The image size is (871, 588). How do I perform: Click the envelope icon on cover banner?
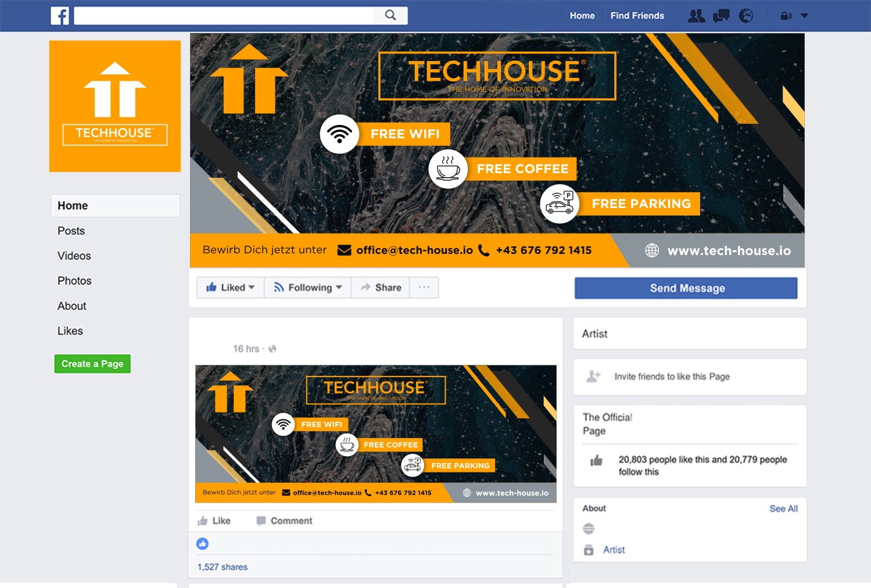[x=345, y=250]
